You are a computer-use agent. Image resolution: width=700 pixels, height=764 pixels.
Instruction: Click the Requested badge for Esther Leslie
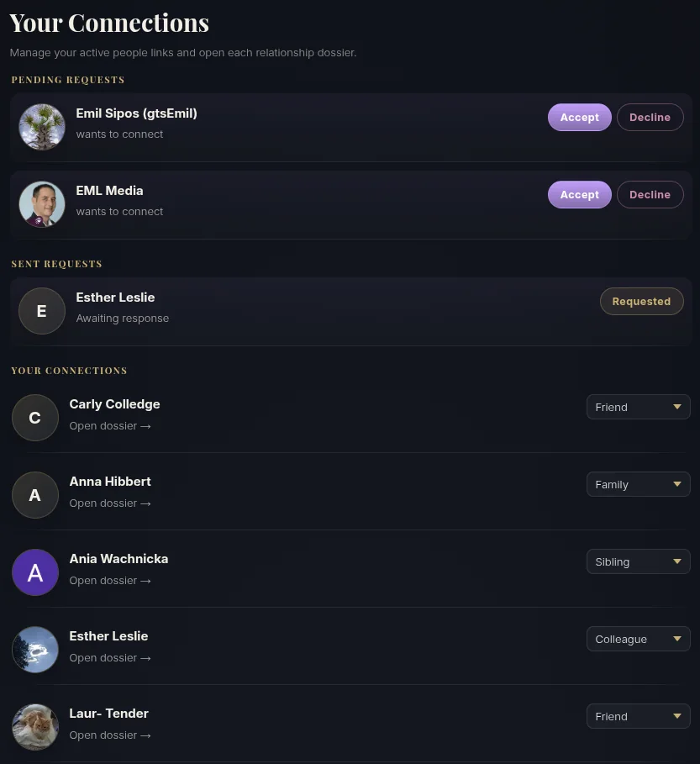pyautogui.click(x=641, y=301)
